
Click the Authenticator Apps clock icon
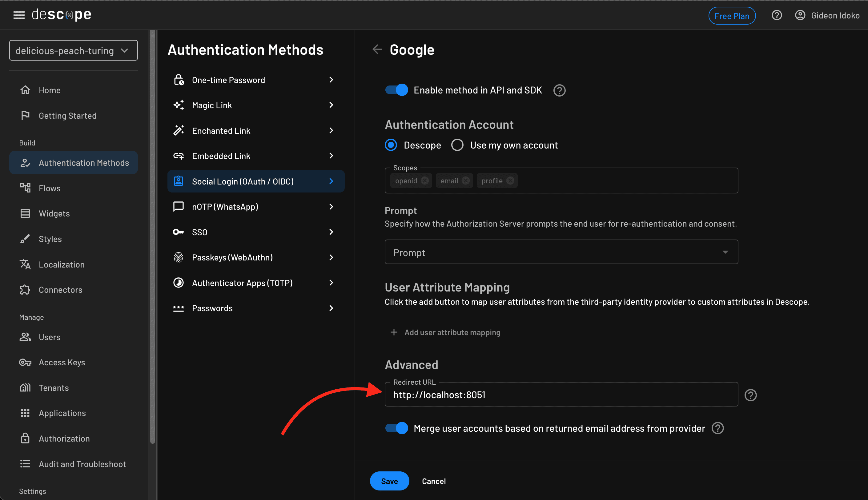tap(179, 283)
